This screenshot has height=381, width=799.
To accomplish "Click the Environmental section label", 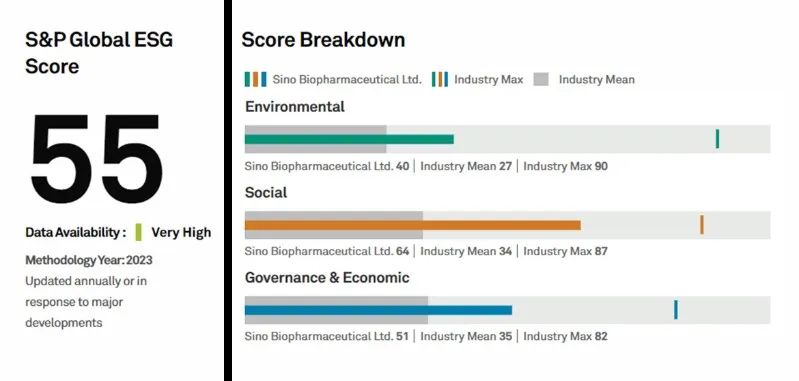I will coord(295,107).
